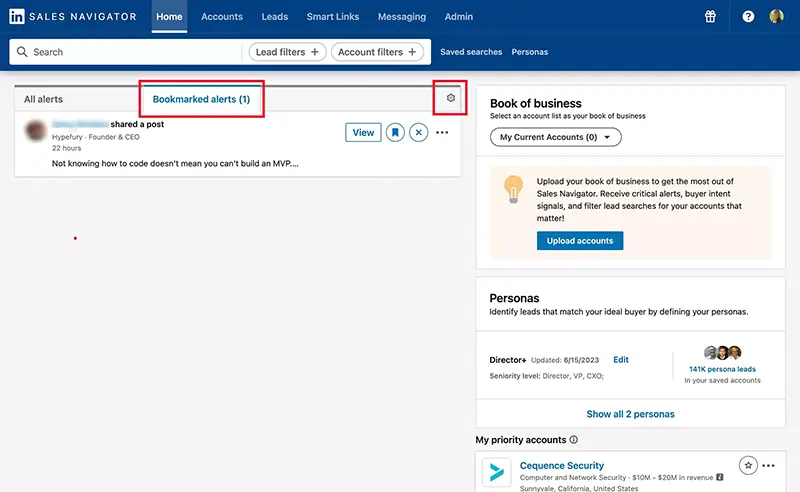The height and width of the screenshot is (492, 800).
Task: Open Messaging
Action: pos(402,16)
